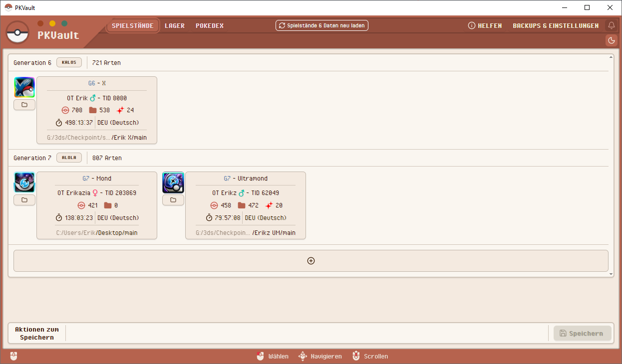Switch to the Lager tab

pyautogui.click(x=175, y=25)
